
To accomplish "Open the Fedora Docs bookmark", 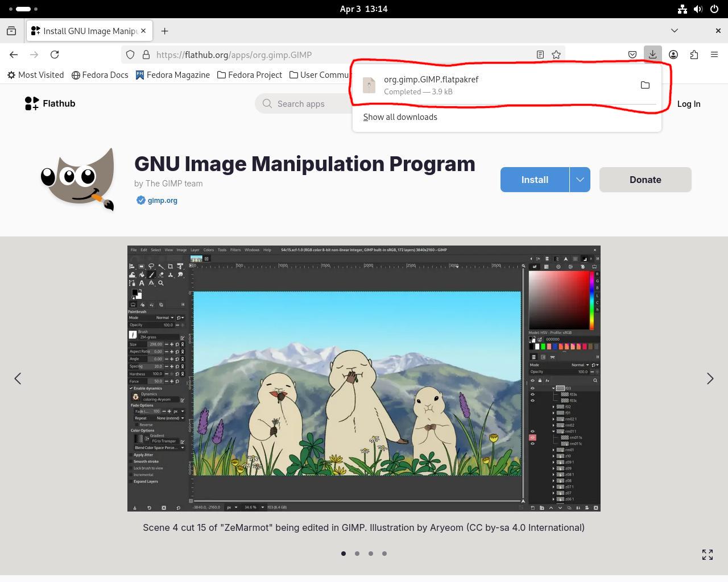I will click(100, 75).
